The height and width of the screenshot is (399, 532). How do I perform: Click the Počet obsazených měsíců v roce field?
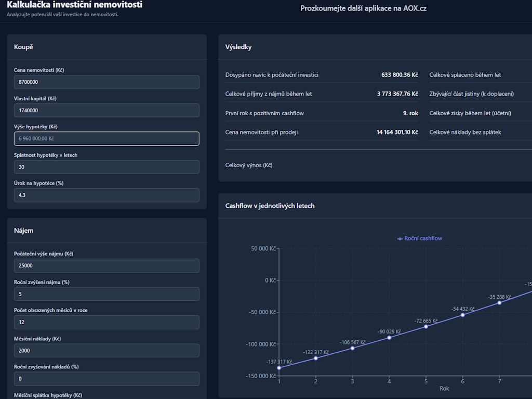(x=107, y=322)
